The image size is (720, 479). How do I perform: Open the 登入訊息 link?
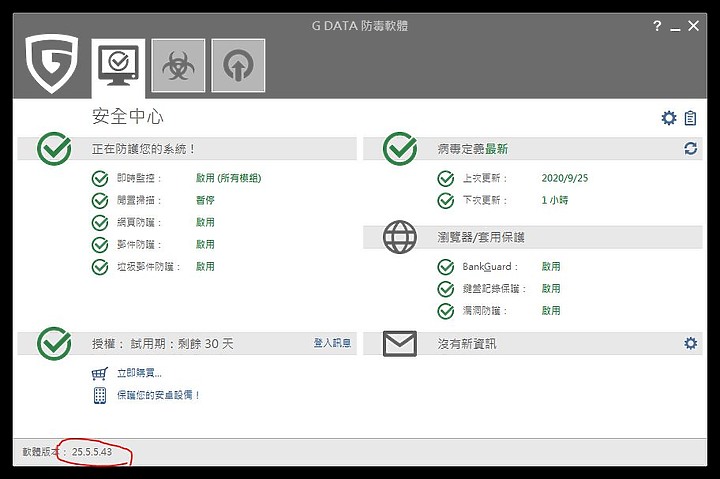pyautogui.click(x=332, y=343)
